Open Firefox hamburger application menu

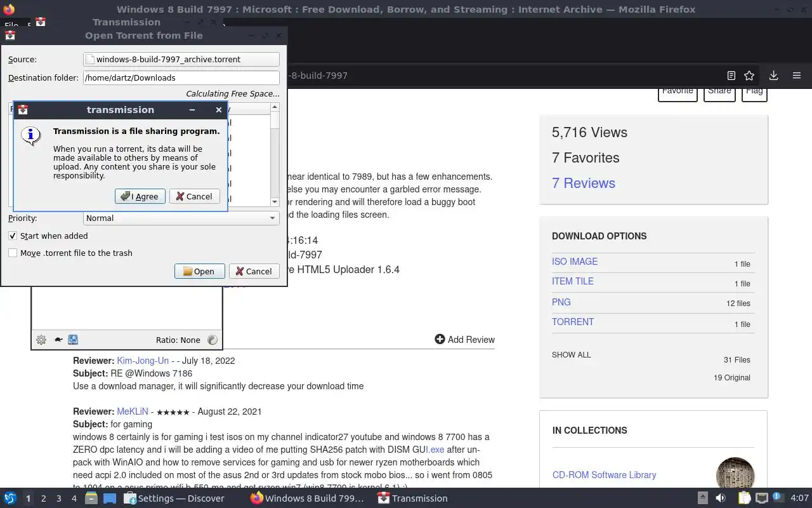tap(797, 76)
